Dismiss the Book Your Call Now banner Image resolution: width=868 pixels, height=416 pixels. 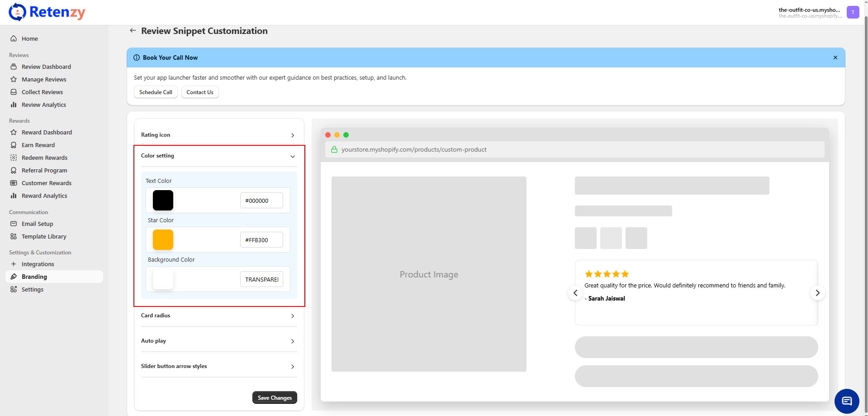[835, 57]
